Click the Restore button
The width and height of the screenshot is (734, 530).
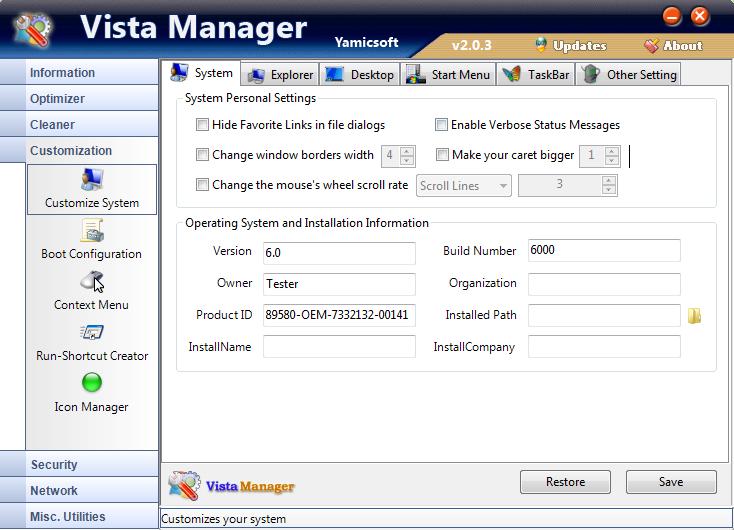(565, 482)
